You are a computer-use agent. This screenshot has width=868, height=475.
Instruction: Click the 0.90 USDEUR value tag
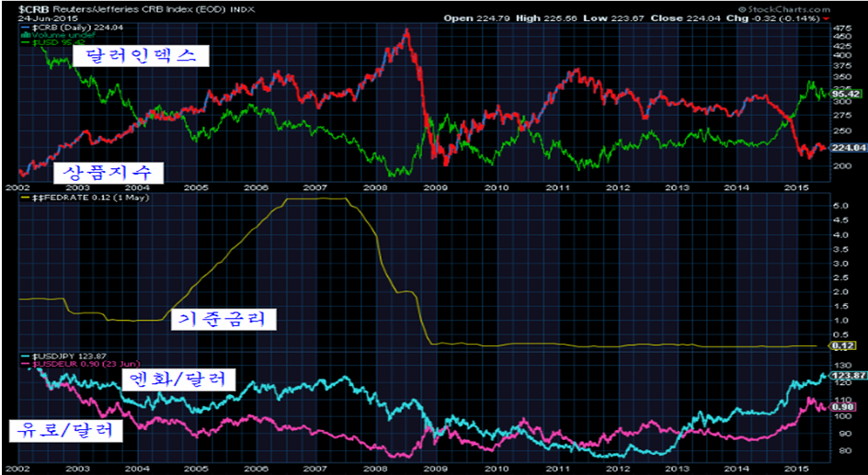841,406
